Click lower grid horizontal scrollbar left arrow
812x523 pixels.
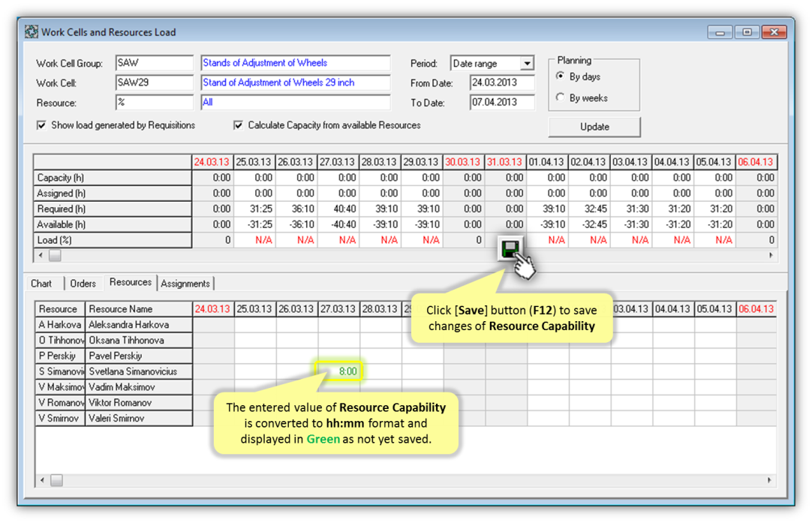coord(43,480)
